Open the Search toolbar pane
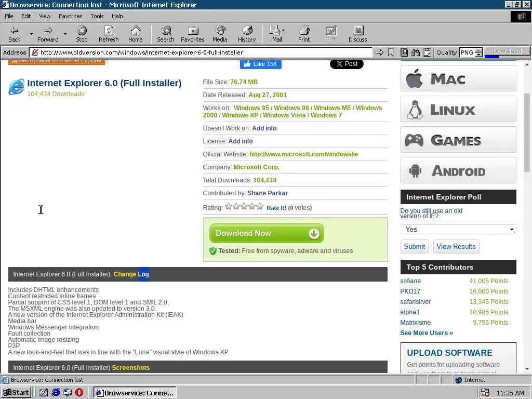 click(x=166, y=34)
